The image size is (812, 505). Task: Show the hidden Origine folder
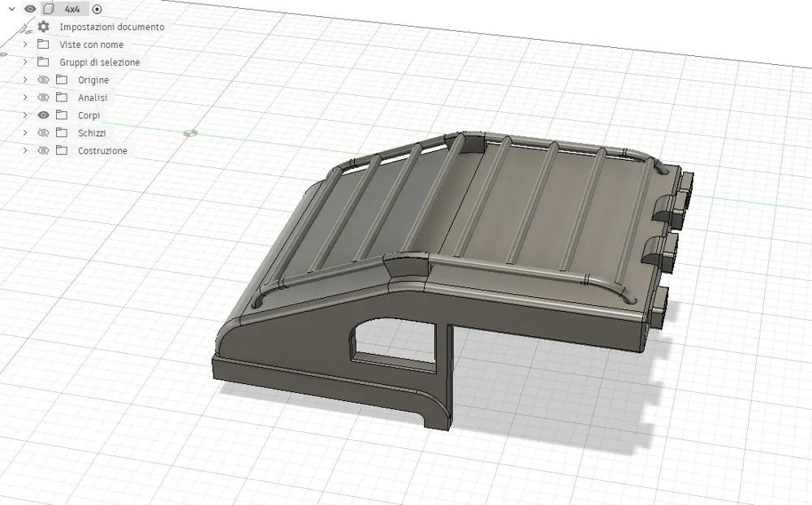tap(44, 80)
